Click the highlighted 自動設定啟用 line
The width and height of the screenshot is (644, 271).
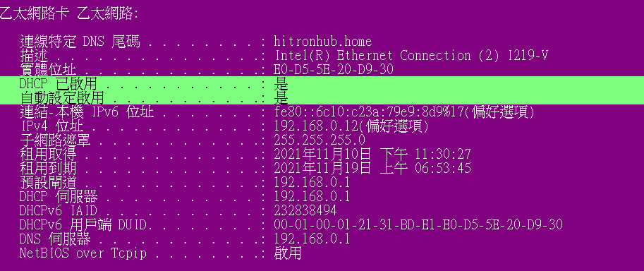(x=322, y=98)
